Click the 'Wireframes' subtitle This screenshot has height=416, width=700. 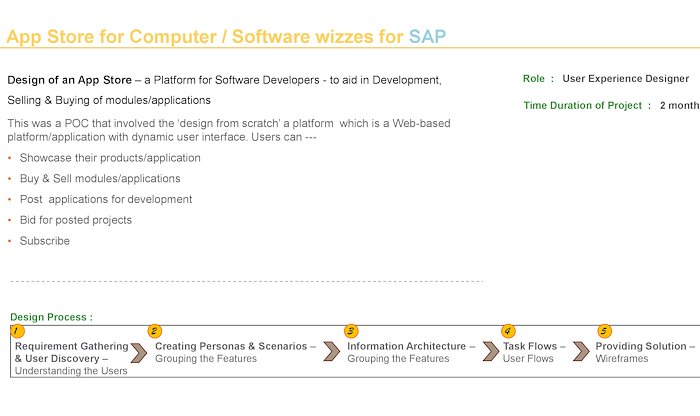tap(621, 358)
